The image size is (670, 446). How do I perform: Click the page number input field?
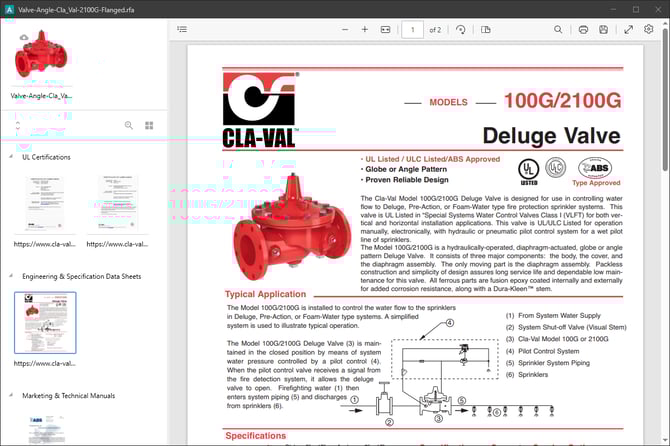tap(412, 30)
